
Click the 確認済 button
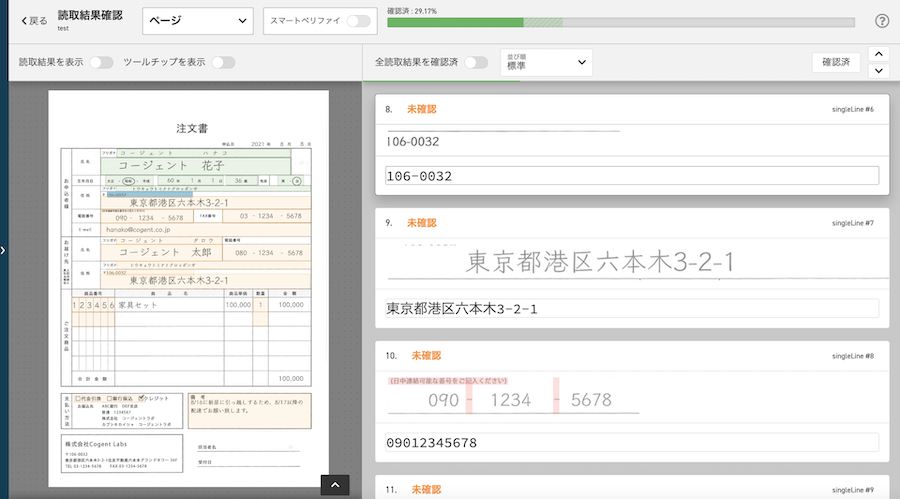836,62
